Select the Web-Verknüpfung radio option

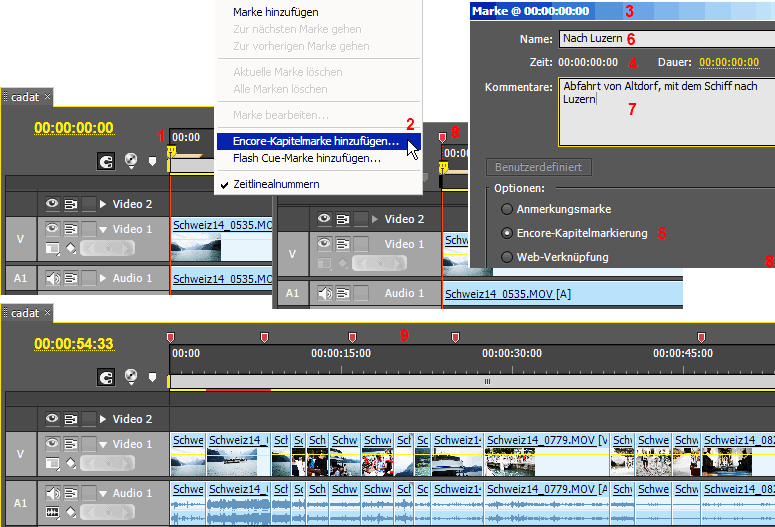tap(507, 257)
